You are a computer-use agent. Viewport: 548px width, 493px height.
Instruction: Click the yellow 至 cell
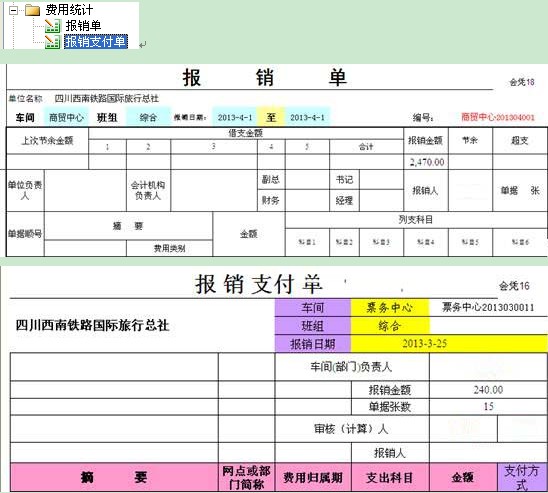(x=271, y=117)
